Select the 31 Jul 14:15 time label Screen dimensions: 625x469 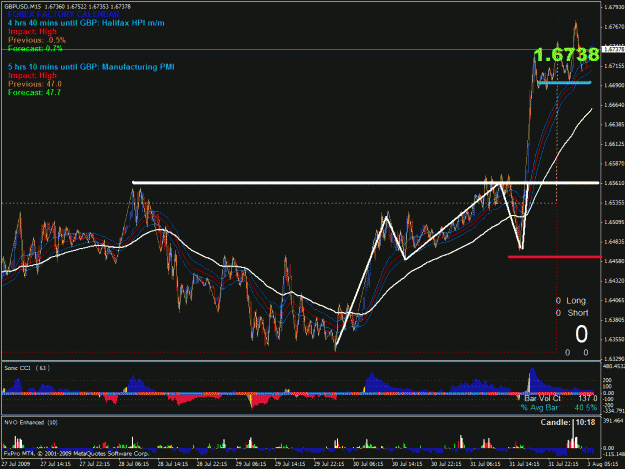click(524, 464)
